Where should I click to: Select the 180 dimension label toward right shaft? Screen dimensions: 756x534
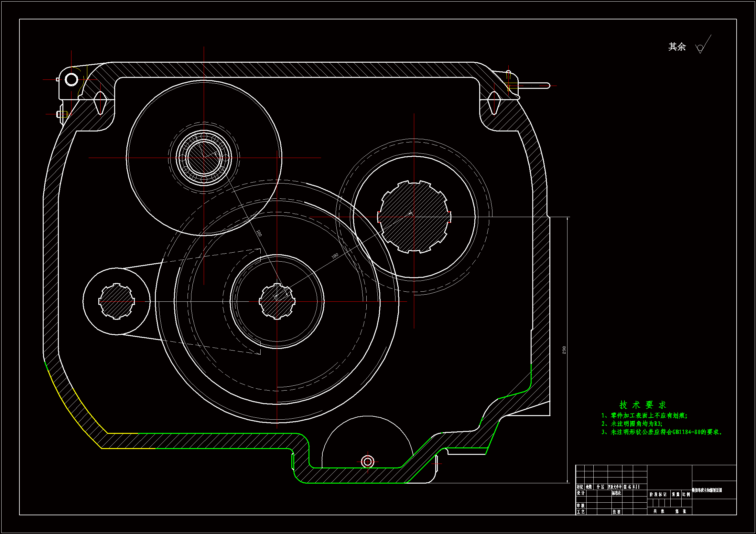click(335, 256)
